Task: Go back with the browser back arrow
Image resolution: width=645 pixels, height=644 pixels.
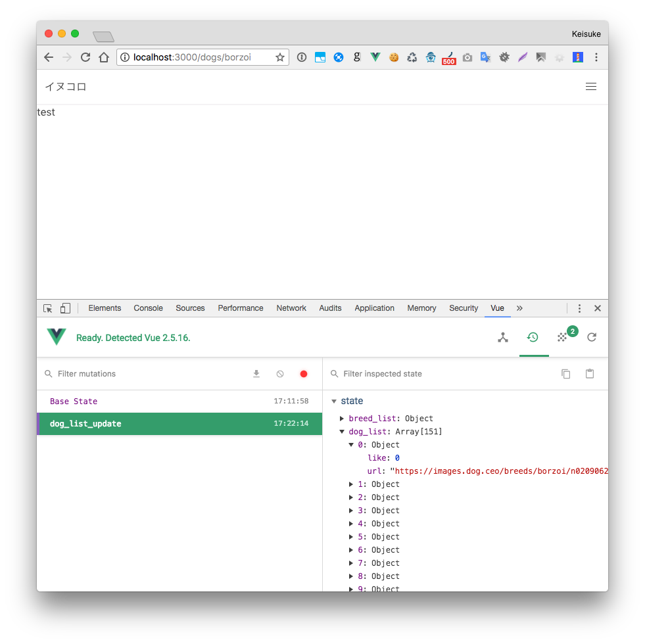Action: 49,57
